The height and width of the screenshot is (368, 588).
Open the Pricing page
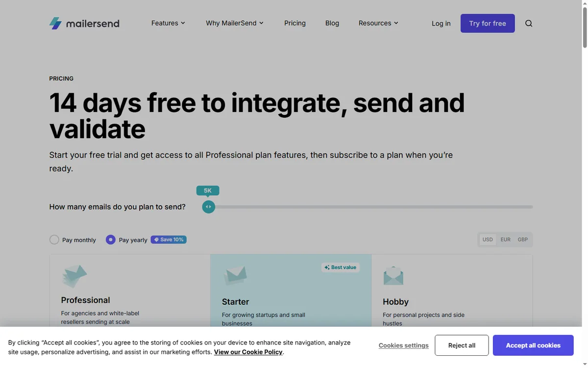click(x=295, y=23)
